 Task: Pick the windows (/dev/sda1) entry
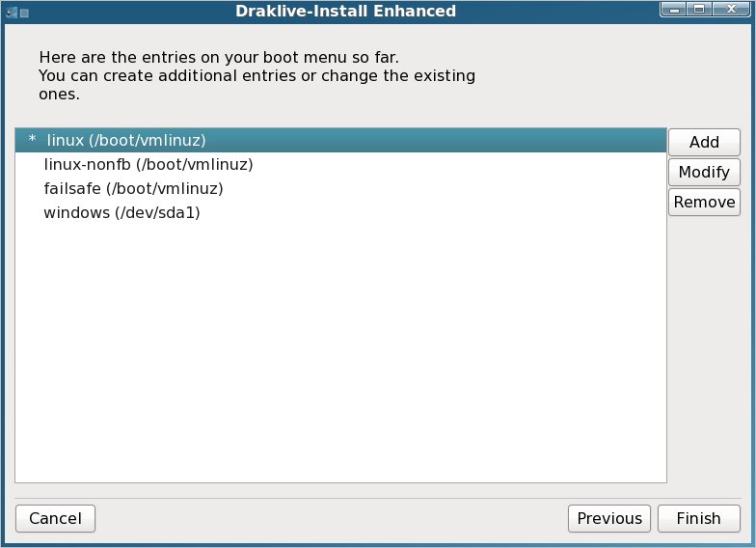pyautogui.click(x=121, y=212)
